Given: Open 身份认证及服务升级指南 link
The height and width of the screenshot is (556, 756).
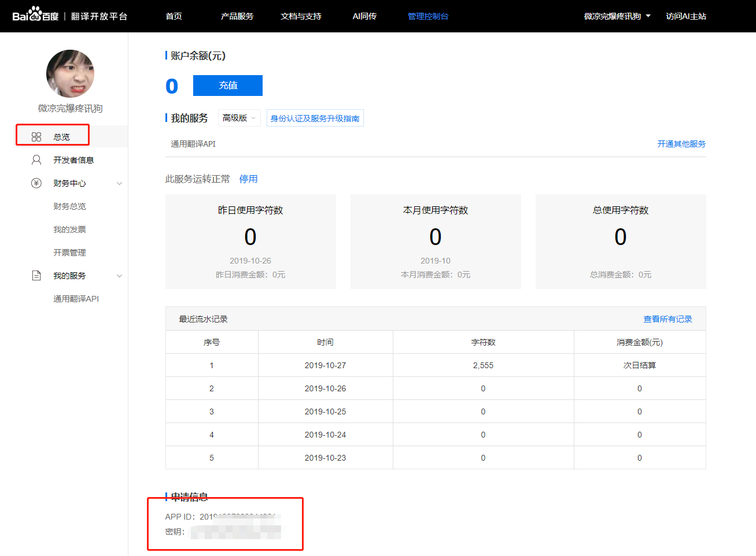Looking at the screenshot, I should [315, 118].
